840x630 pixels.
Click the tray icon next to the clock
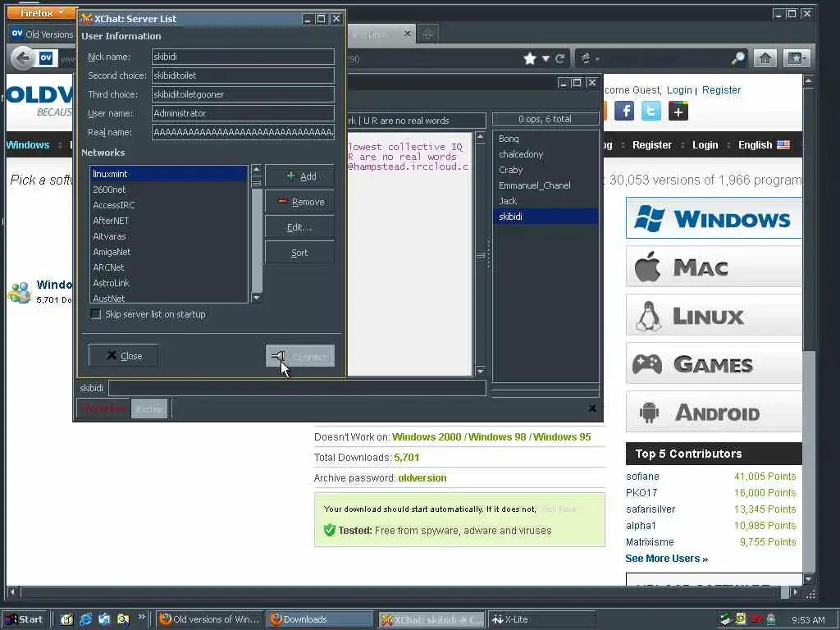[771, 619]
